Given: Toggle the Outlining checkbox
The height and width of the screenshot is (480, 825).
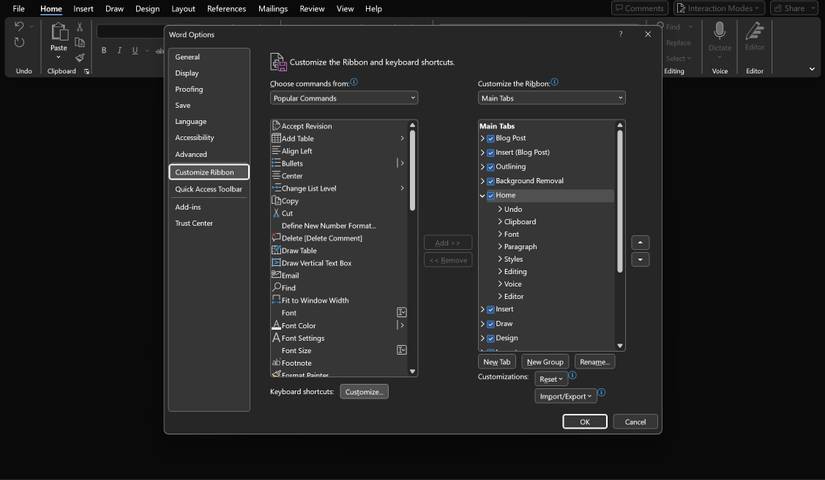Looking at the screenshot, I should tap(490, 167).
